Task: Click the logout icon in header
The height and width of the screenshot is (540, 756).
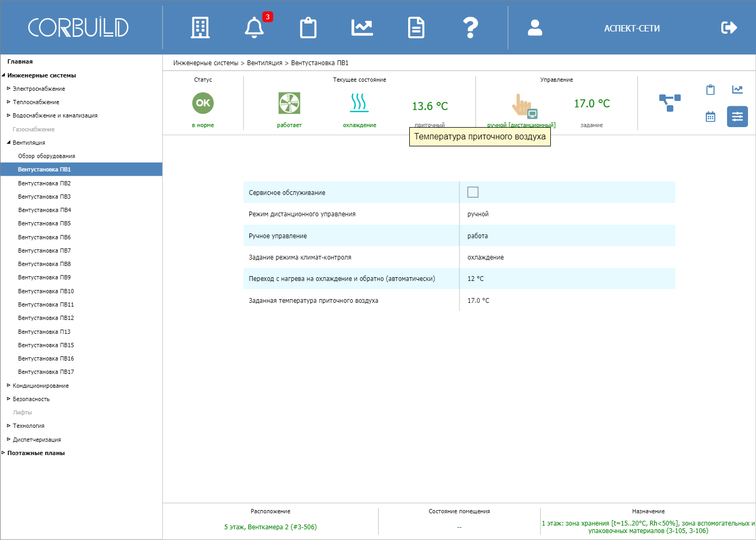Action: [729, 28]
